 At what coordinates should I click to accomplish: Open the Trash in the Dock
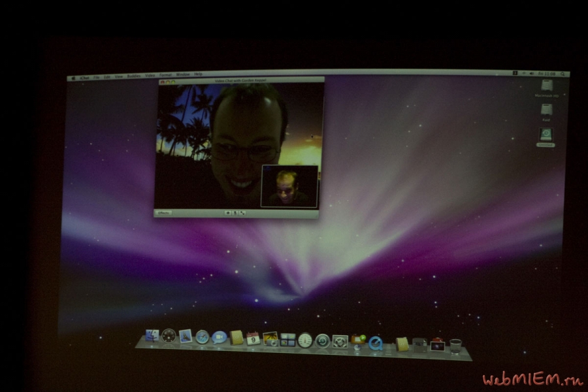(455, 346)
